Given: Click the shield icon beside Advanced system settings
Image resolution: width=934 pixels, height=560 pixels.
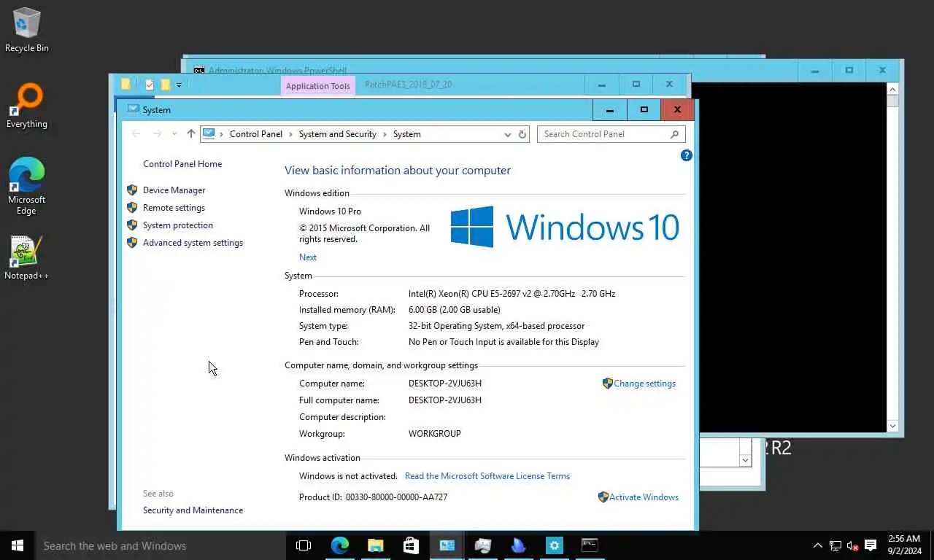Looking at the screenshot, I should 132,243.
